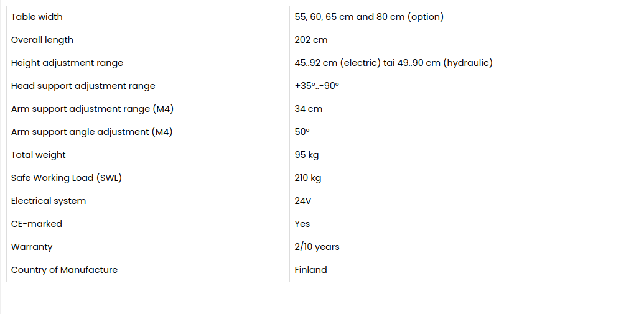This screenshot has width=644, height=314.
Task: Select the electric and hydraulic height range value
Action: pos(393,63)
